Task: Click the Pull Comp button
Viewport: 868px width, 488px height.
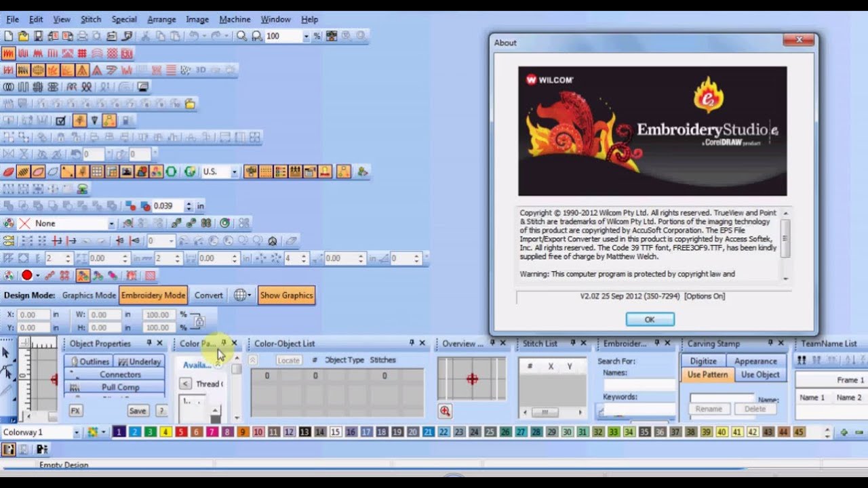Action: (115, 387)
